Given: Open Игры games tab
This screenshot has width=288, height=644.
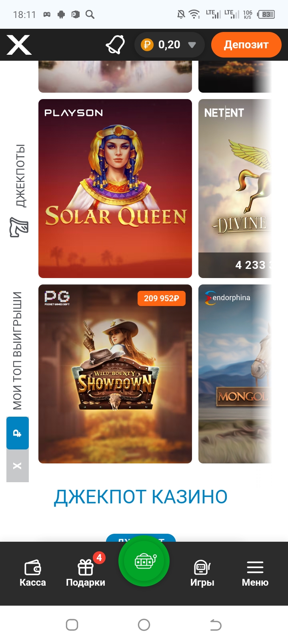Looking at the screenshot, I should pos(202,573).
